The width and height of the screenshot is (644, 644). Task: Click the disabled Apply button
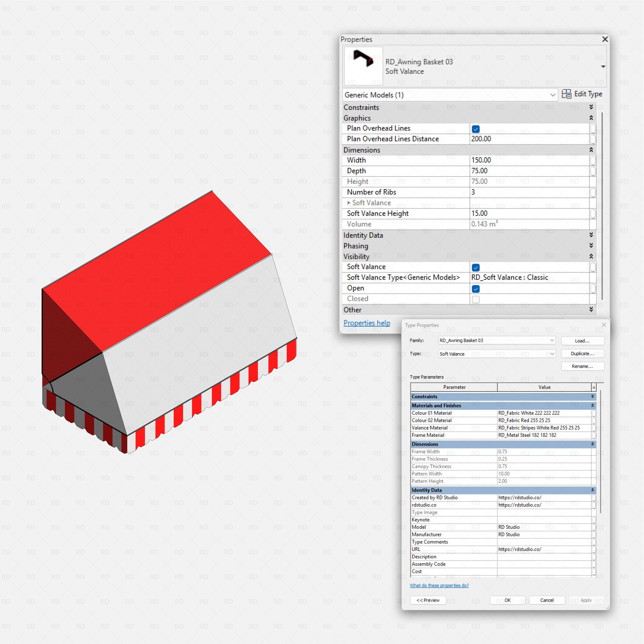pos(586,600)
